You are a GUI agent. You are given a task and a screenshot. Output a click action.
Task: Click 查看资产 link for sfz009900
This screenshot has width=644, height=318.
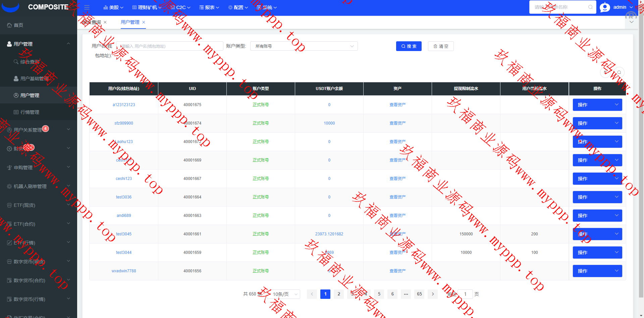pos(397,123)
